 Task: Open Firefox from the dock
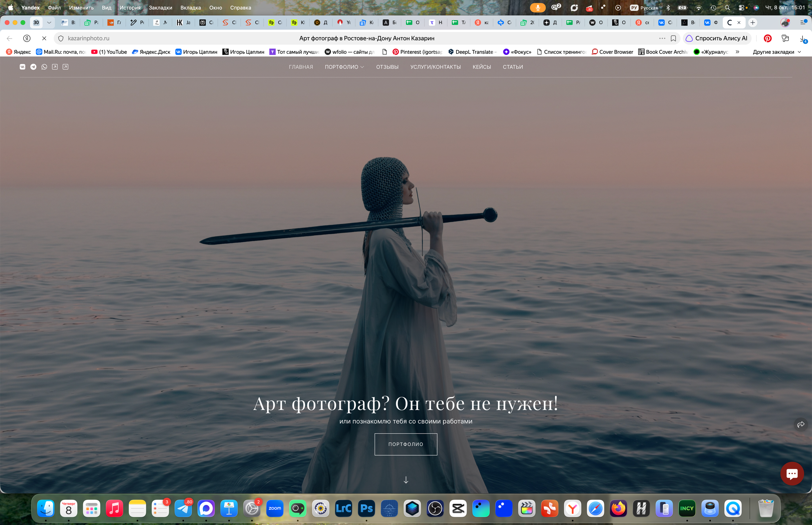619,508
